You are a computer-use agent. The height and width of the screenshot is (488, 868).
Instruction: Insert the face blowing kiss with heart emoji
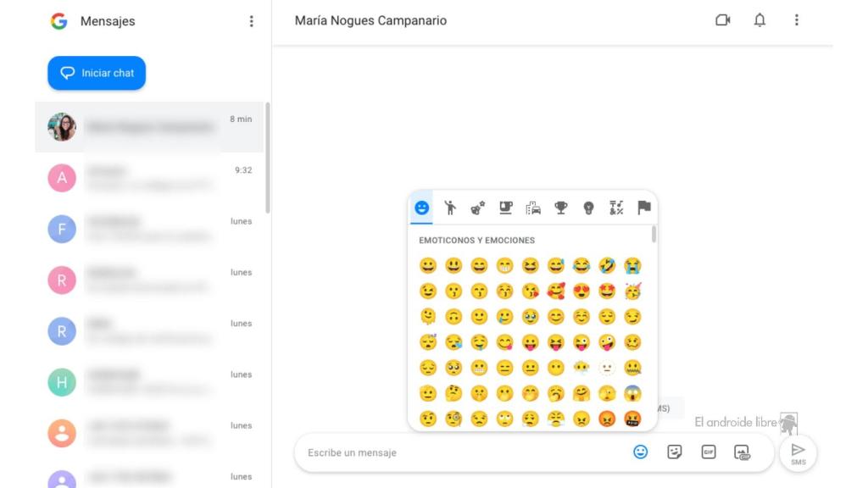[531, 291]
